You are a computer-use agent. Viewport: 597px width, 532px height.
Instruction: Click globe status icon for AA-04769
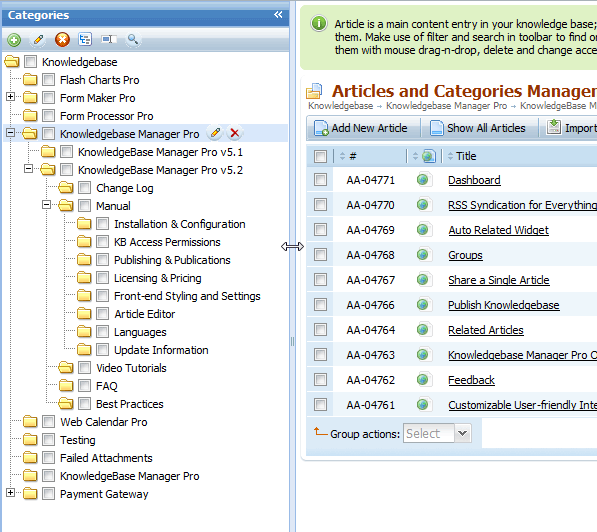423,230
